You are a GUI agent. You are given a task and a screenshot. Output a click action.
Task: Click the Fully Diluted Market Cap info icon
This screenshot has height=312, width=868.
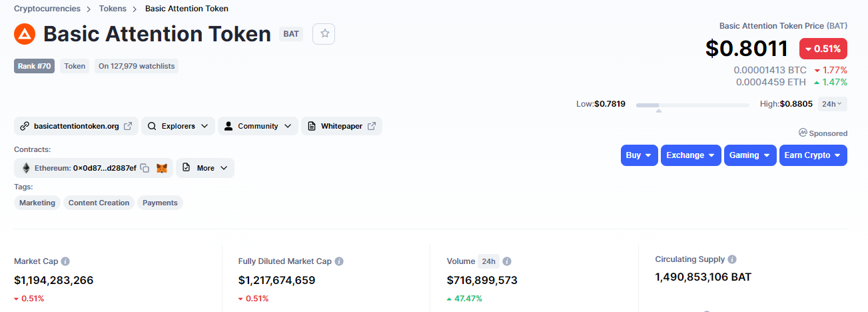(339, 261)
